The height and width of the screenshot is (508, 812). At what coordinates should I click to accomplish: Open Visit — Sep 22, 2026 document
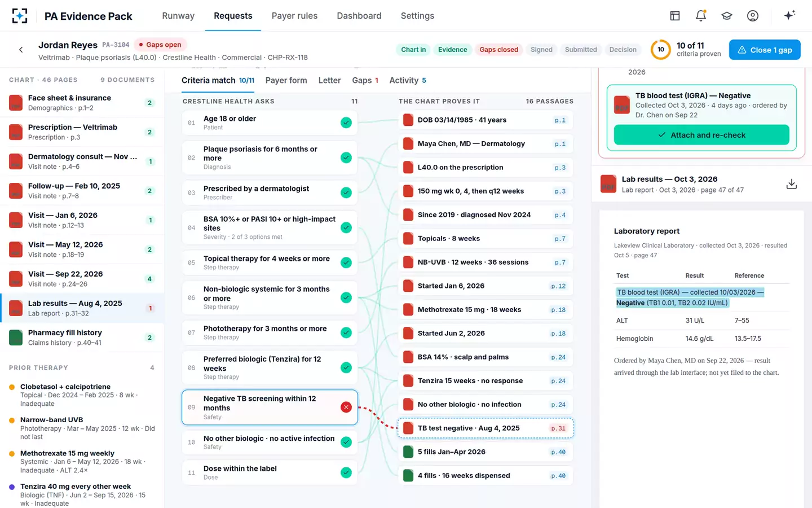(x=82, y=279)
